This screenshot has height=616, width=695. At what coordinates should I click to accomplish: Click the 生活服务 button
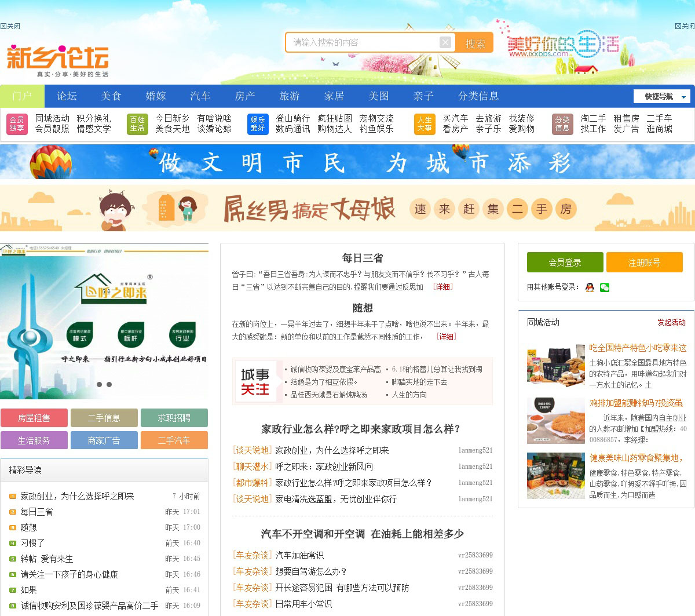tap(34, 440)
